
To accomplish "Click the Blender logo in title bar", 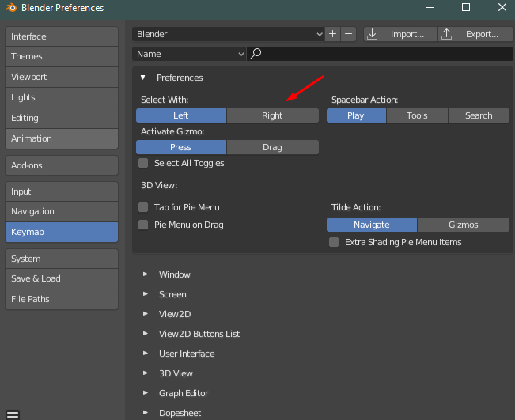I will point(9,8).
